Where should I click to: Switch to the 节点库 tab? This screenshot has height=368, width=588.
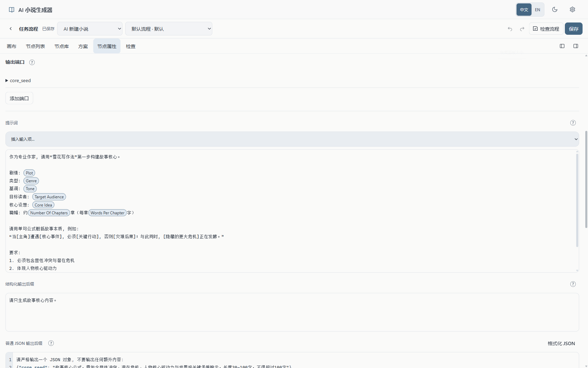click(62, 46)
